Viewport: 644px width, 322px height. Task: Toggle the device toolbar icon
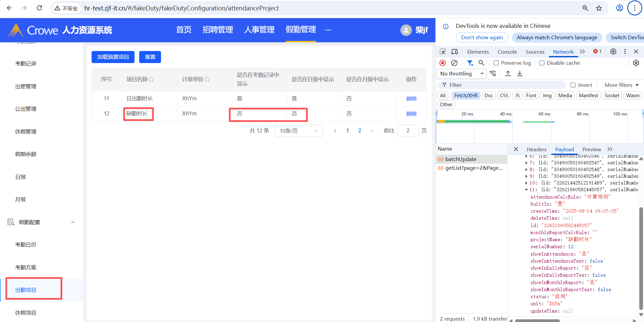pyautogui.click(x=454, y=52)
